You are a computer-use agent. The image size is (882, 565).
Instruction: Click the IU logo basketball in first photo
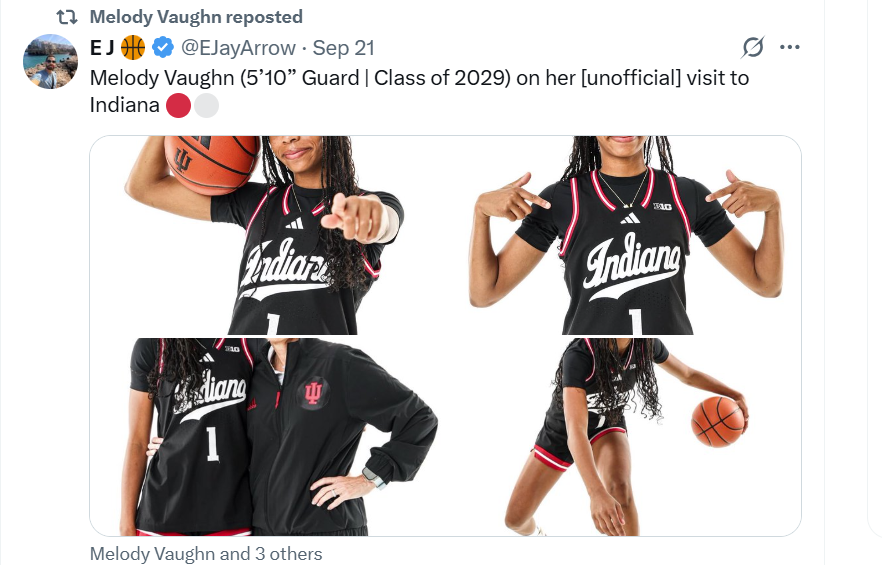coord(212,164)
